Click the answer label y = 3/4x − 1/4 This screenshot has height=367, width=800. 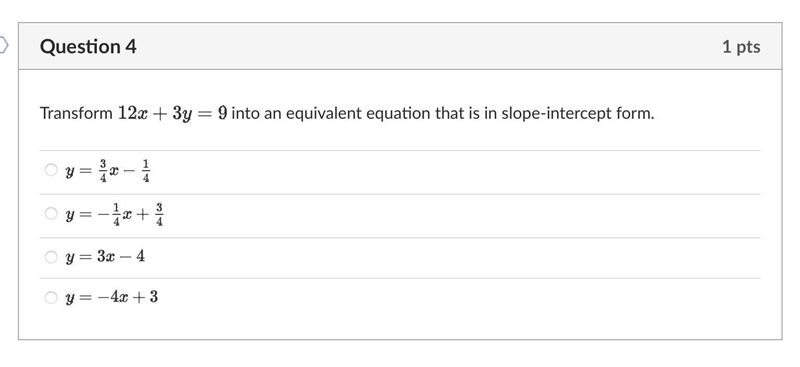[x=108, y=172]
